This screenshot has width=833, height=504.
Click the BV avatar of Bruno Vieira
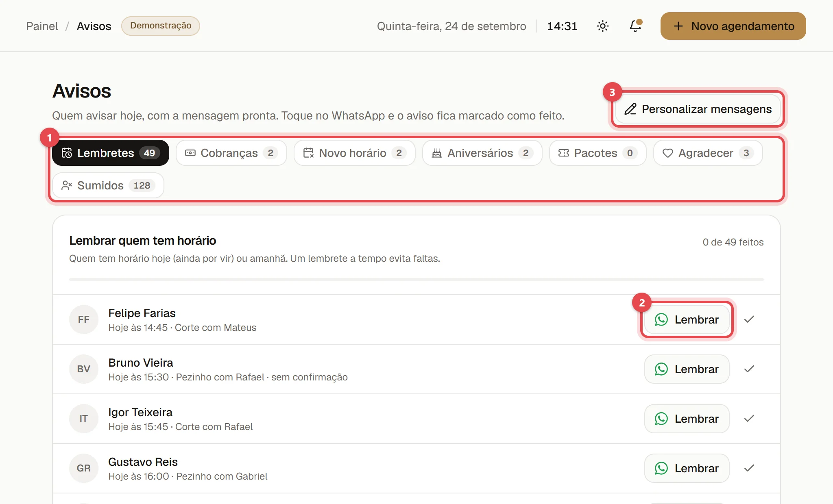(84, 369)
